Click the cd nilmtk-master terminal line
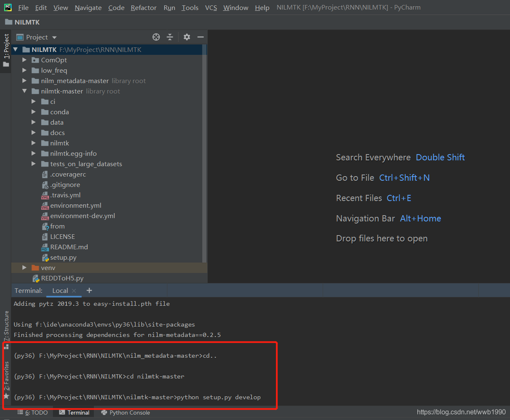Image resolution: width=510 pixels, height=420 pixels. pyautogui.click(x=99, y=376)
